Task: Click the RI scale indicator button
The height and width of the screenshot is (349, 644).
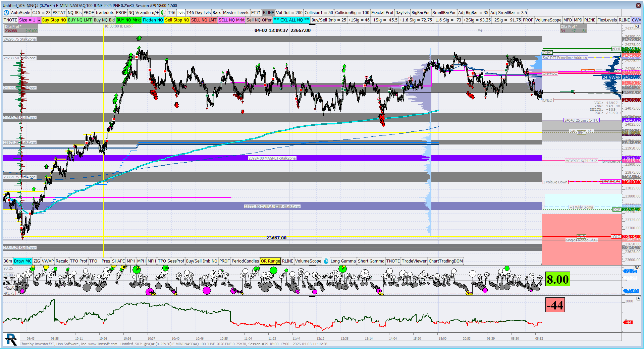Action: tap(637, 26)
